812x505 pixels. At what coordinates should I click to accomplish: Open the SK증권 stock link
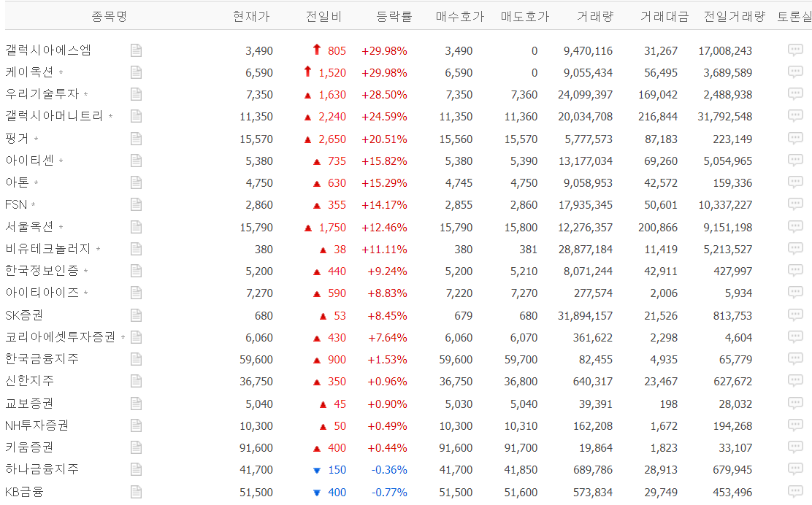[x=24, y=315]
